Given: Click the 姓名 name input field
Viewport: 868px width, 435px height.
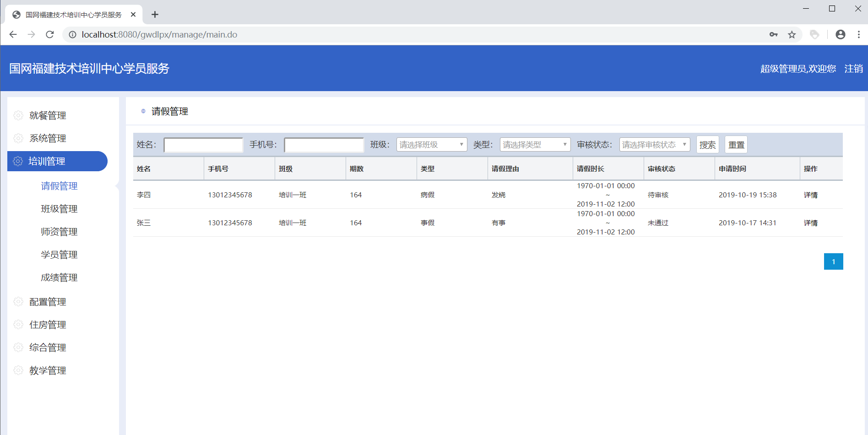Looking at the screenshot, I should pyautogui.click(x=203, y=145).
